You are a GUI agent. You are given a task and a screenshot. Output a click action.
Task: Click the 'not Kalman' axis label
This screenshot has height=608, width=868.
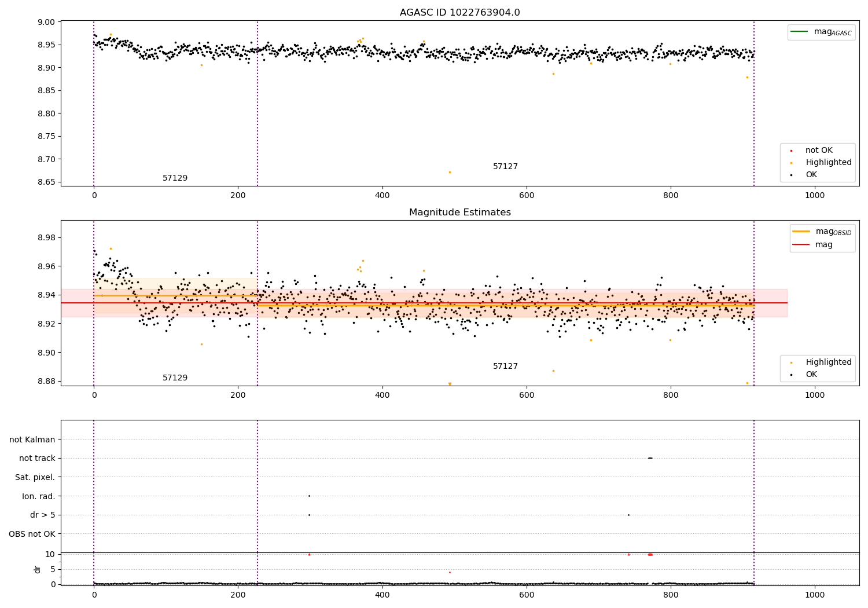[32, 440]
